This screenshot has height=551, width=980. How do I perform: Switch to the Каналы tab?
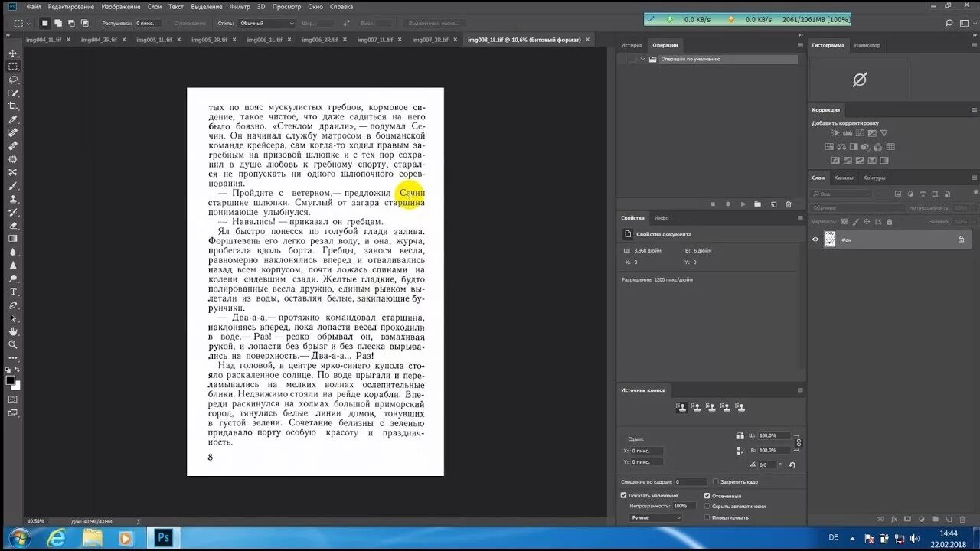point(844,178)
